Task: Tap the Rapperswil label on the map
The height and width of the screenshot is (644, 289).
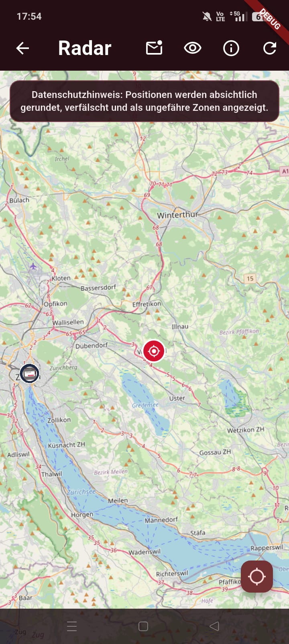Action: 267,548
